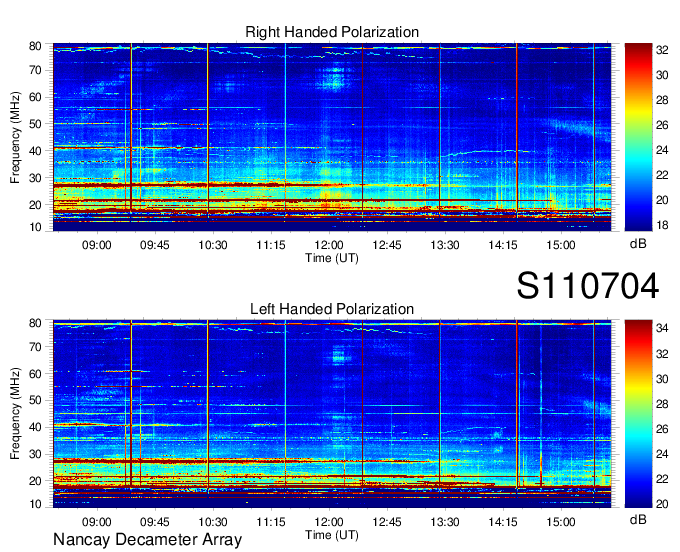
Task: Click the 80 MHz tick on the Left Handed frequency axis
Action: (35, 323)
